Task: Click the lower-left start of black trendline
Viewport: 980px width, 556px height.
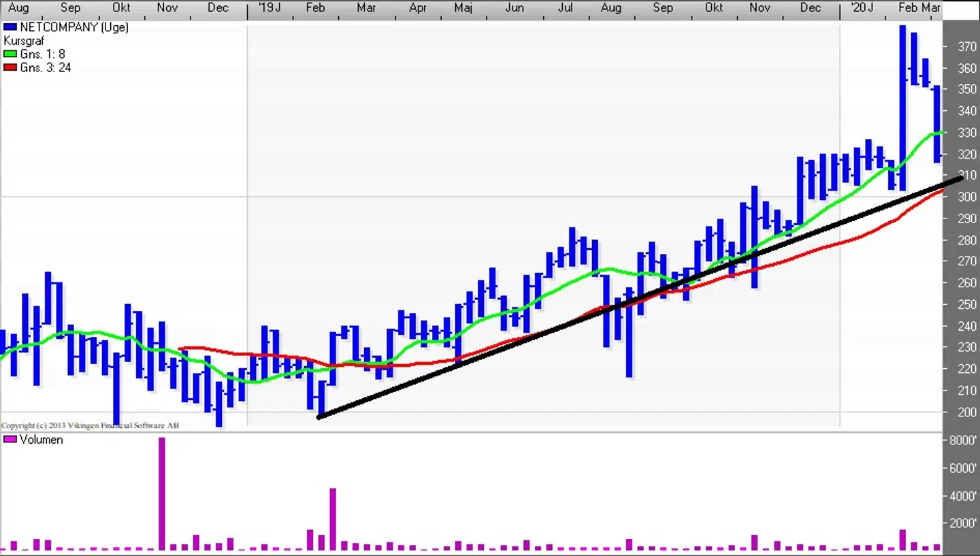Action: click(x=320, y=416)
